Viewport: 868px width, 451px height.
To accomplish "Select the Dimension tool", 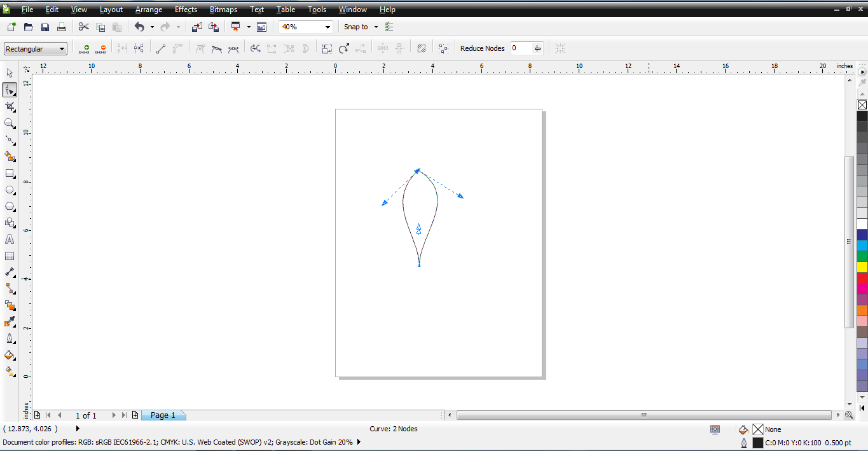I will [x=10, y=272].
